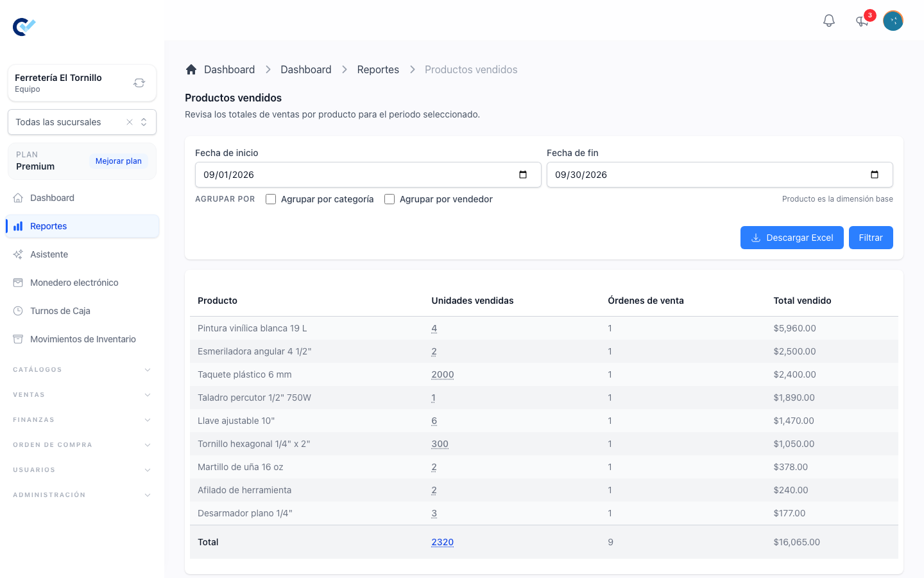This screenshot has width=924, height=578.
Task: Go to Reportes breadcrumb link
Action: tap(378, 69)
